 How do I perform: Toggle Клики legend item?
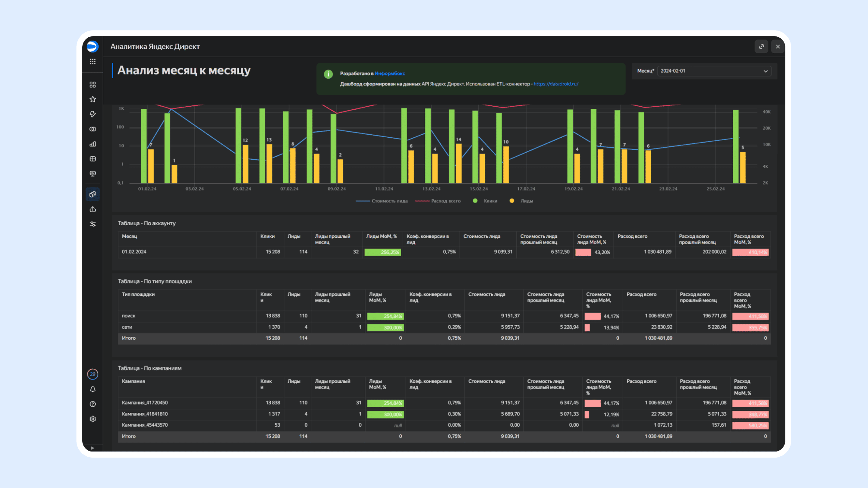click(x=485, y=201)
